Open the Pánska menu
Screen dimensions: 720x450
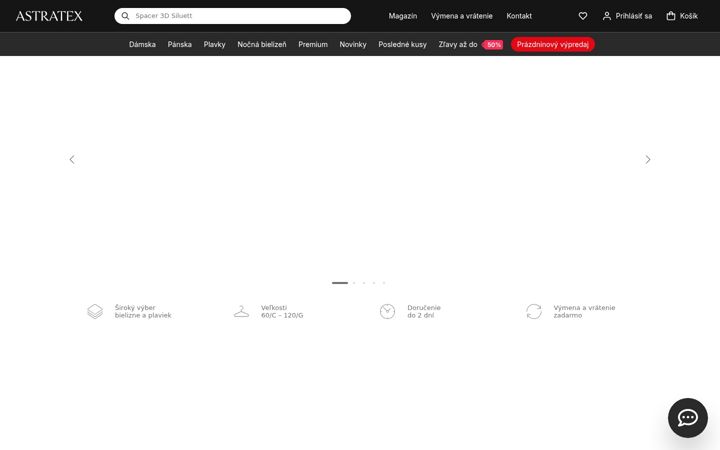180,45
